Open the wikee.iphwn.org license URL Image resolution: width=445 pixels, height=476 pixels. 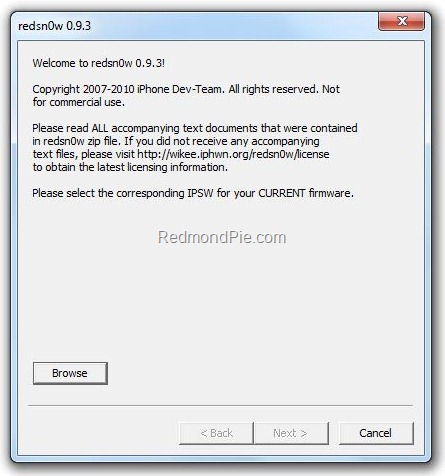[x=233, y=154]
